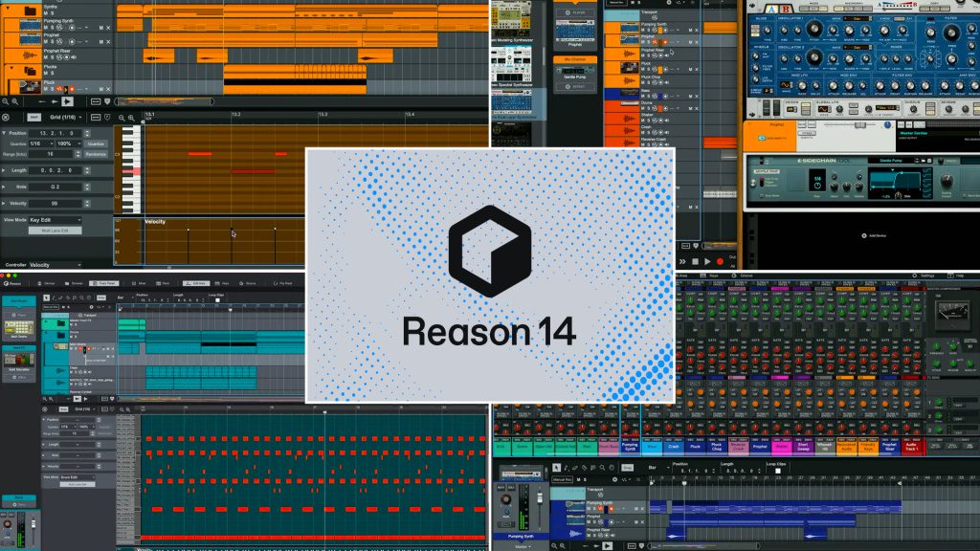Open Quantize 1/16 value dropdown
Viewport: 980px width, 551px height.
pyautogui.click(x=41, y=143)
